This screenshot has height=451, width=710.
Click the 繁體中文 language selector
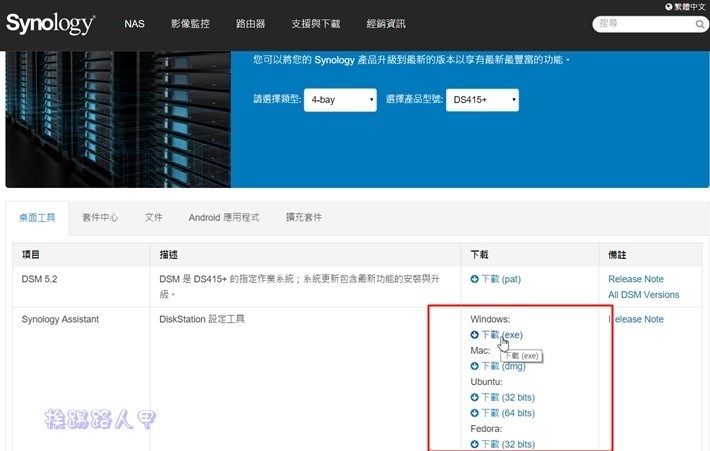689,6
